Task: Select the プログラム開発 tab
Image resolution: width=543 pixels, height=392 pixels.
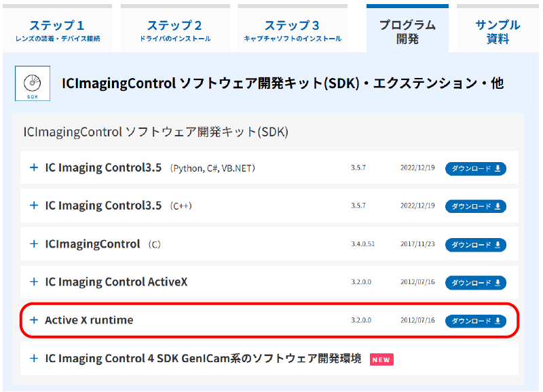Action: (x=407, y=31)
